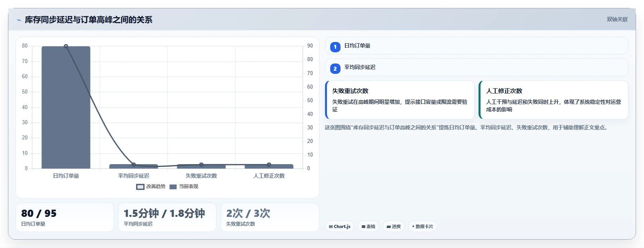Toggle the 改善趋势 legend entry
The height and width of the screenshot is (248, 644).
(151, 186)
